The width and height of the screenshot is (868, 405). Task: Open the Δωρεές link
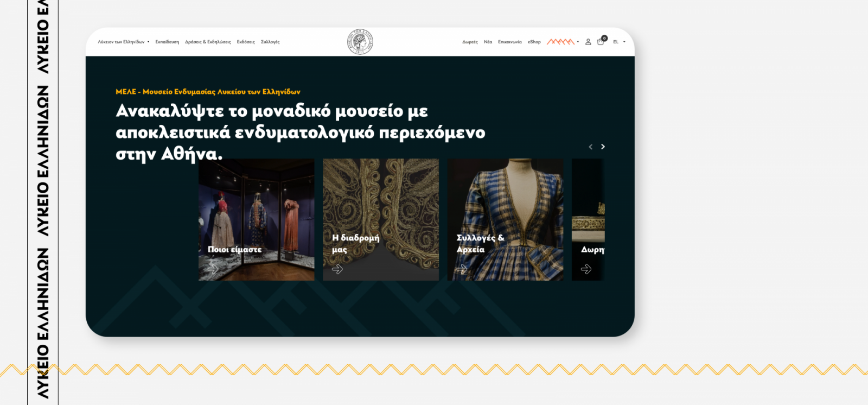coord(470,42)
